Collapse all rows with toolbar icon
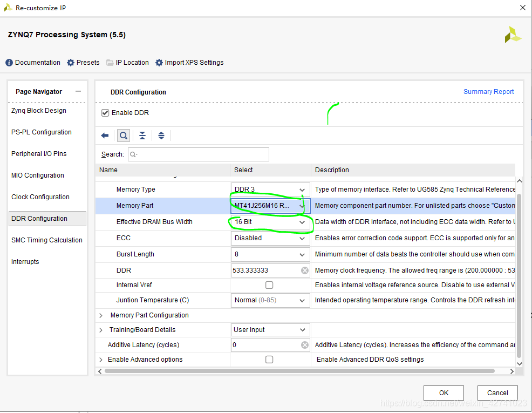The image size is (532, 413). pyautogui.click(x=142, y=136)
